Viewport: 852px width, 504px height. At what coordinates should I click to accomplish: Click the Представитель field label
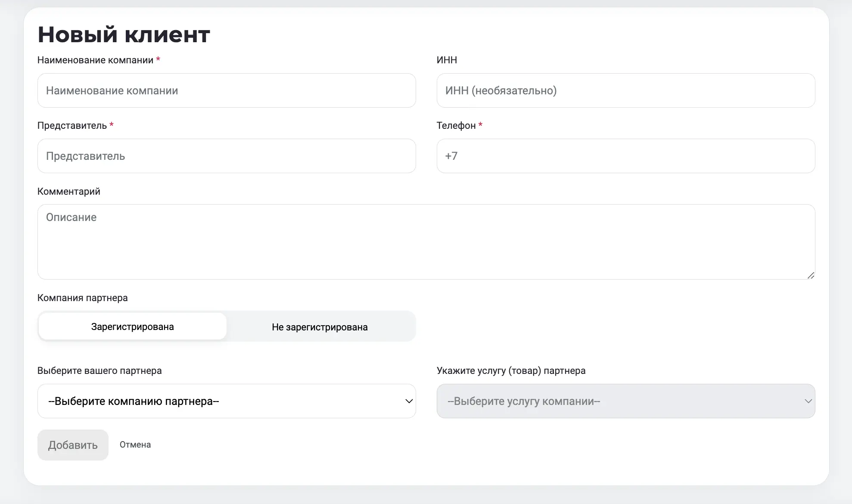coord(72,125)
